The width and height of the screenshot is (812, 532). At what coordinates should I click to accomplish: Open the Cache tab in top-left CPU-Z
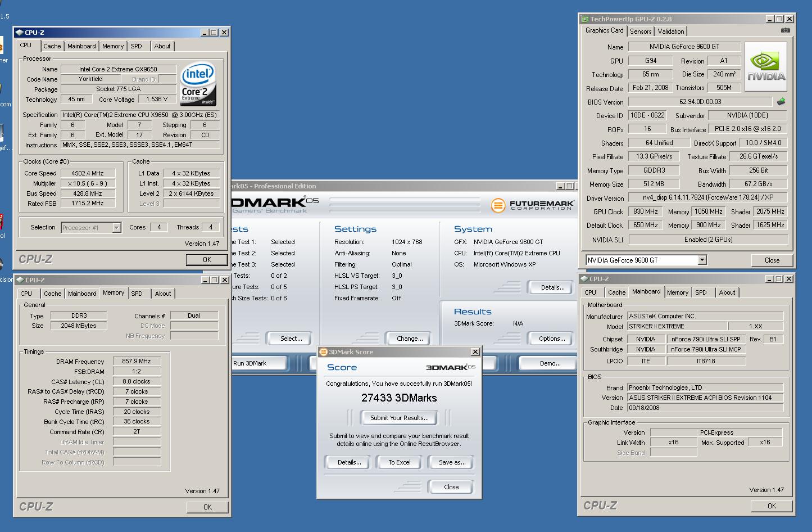[x=52, y=46]
